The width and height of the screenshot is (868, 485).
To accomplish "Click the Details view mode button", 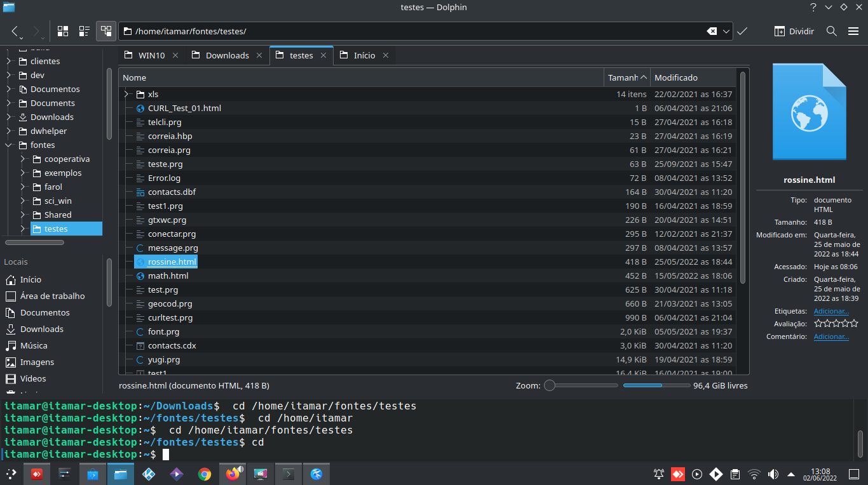I will (x=105, y=31).
